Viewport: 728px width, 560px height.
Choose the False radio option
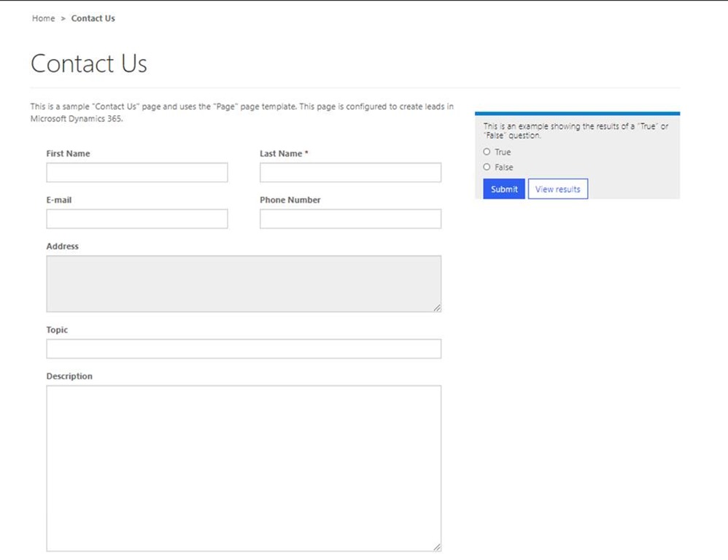[x=487, y=167]
